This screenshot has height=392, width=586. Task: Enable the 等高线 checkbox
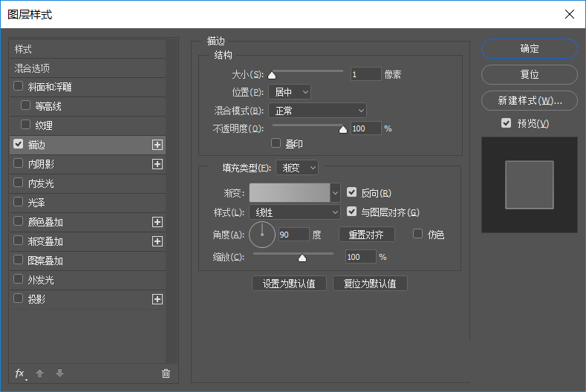[x=25, y=105]
